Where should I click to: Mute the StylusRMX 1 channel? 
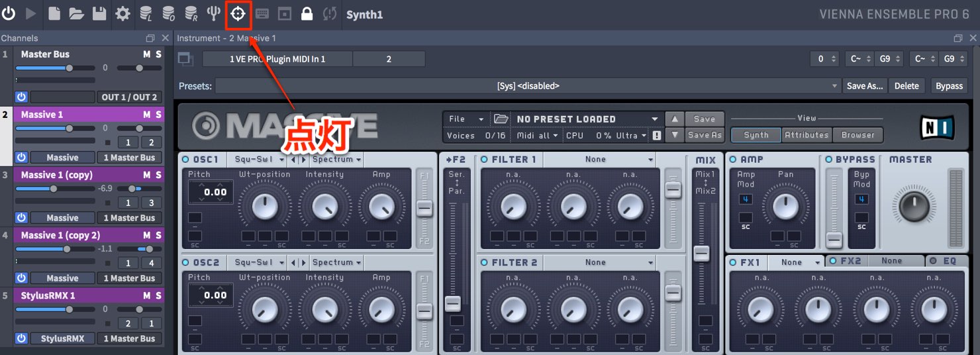coord(147,295)
